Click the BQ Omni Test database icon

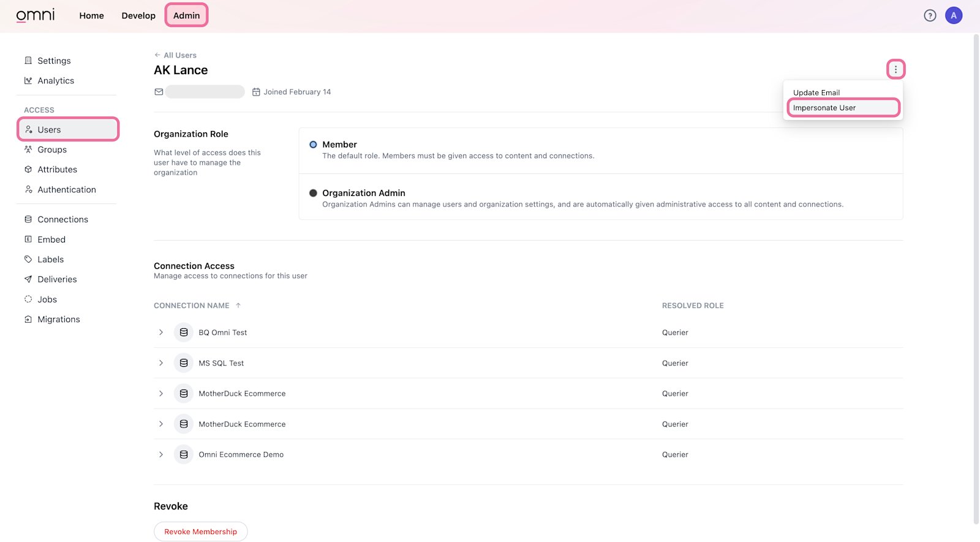pos(184,333)
